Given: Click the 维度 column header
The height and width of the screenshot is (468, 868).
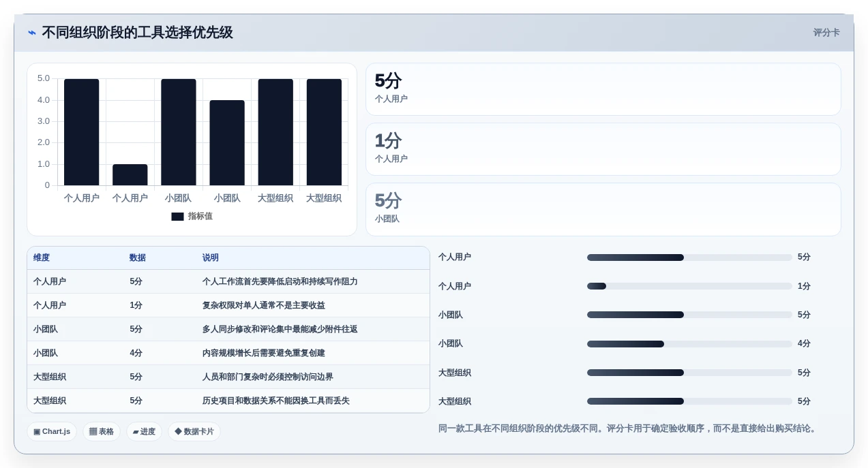Looking at the screenshot, I should (42, 258).
